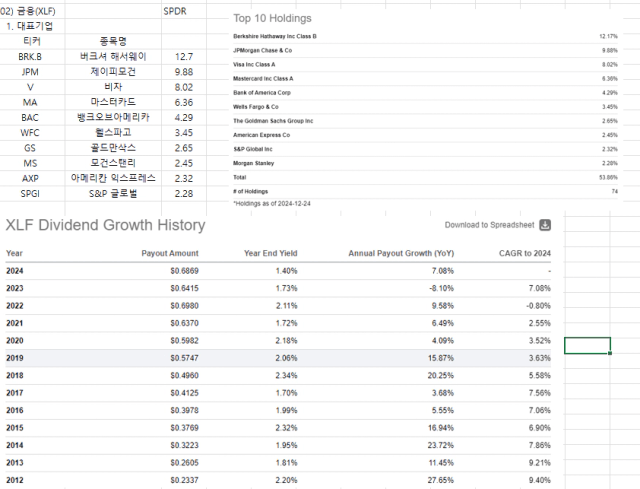Click Morgan Stanley holding row

tap(425, 163)
